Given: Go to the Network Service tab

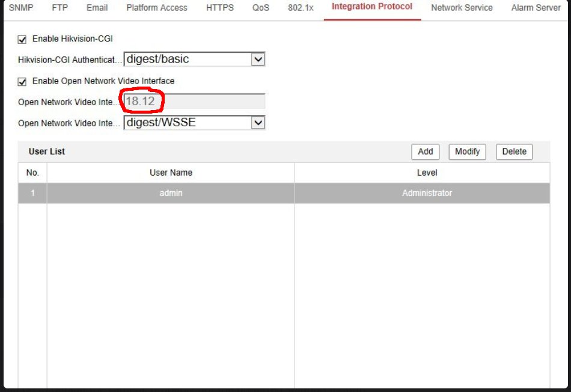Looking at the screenshot, I should (x=462, y=8).
